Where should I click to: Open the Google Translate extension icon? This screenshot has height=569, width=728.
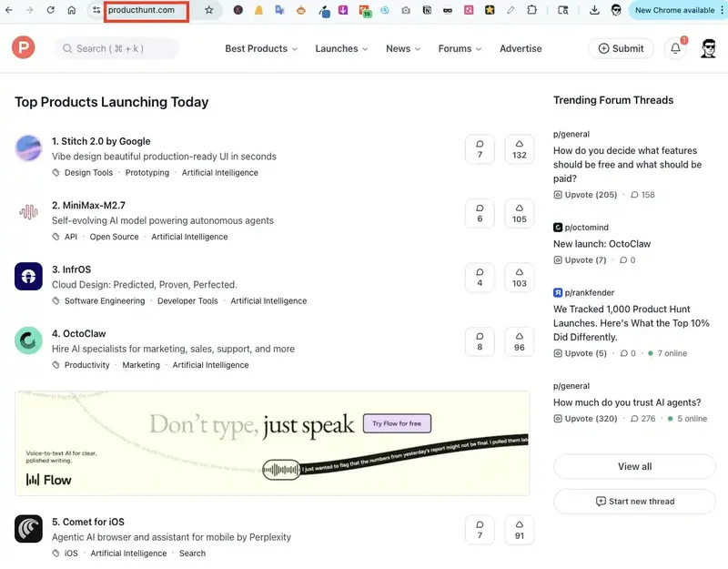tap(279, 10)
